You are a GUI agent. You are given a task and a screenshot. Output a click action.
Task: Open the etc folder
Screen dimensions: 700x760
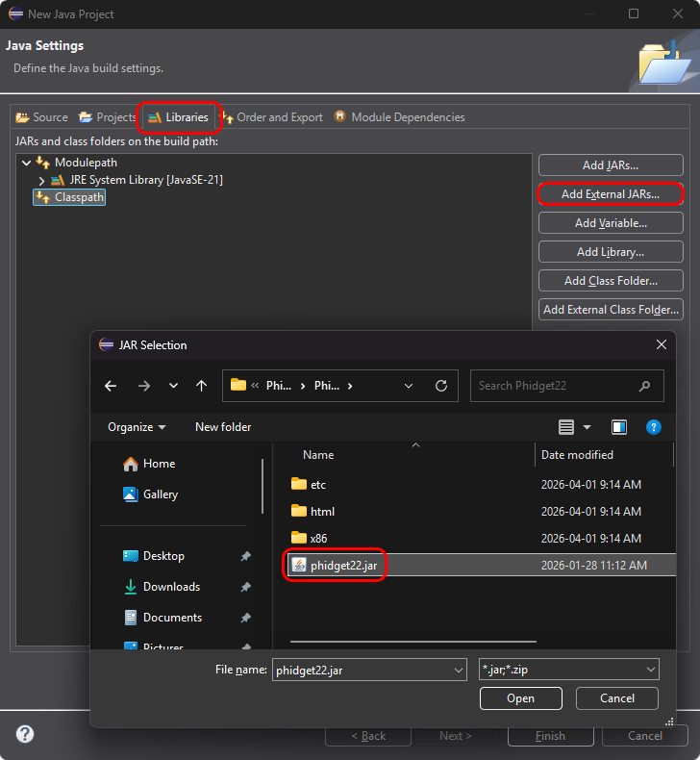click(x=318, y=485)
